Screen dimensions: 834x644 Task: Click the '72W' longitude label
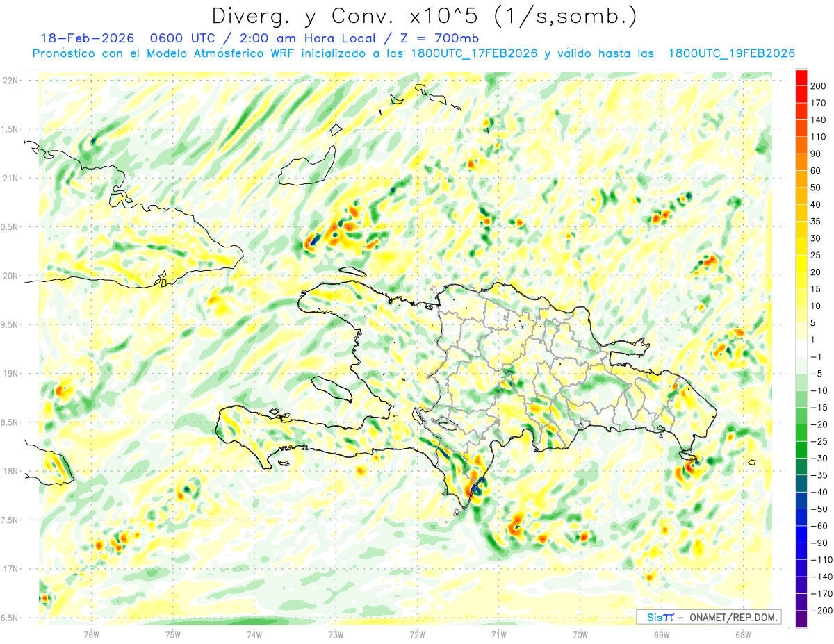pyautogui.click(x=417, y=634)
